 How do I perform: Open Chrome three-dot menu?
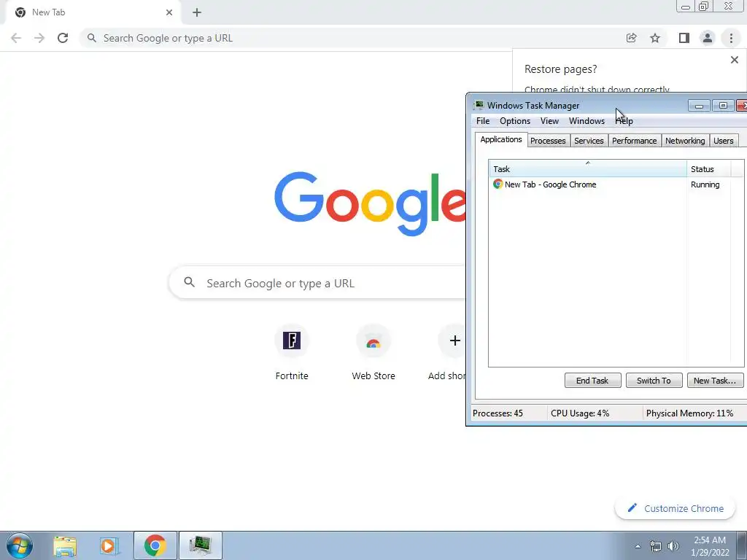point(731,38)
